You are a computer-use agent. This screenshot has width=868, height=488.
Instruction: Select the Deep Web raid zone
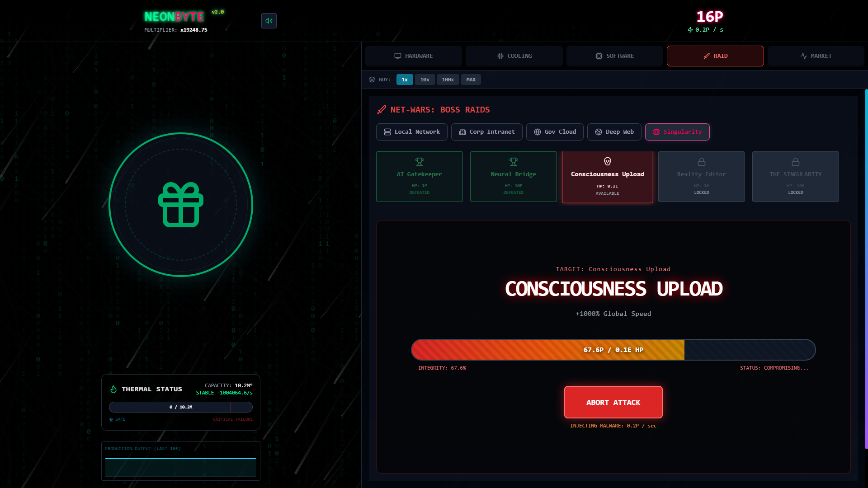tap(614, 132)
